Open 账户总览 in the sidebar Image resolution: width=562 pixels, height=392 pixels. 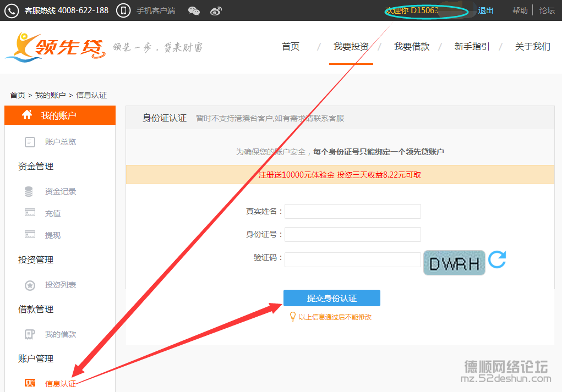point(60,142)
